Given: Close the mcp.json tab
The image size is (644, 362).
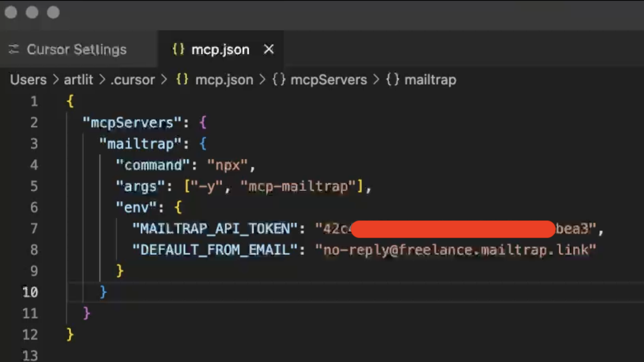Looking at the screenshot, I should pos(268,49).
